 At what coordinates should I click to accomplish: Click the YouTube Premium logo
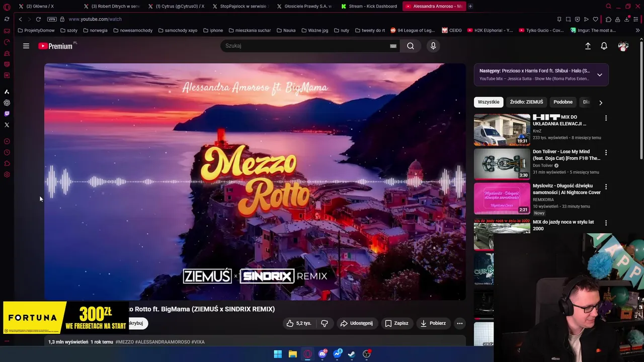coord(56,46)
